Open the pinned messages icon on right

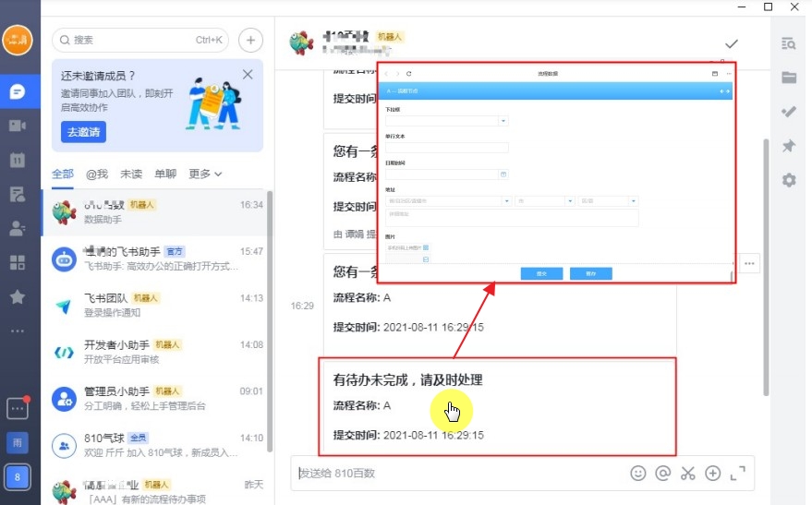point(788,146)
